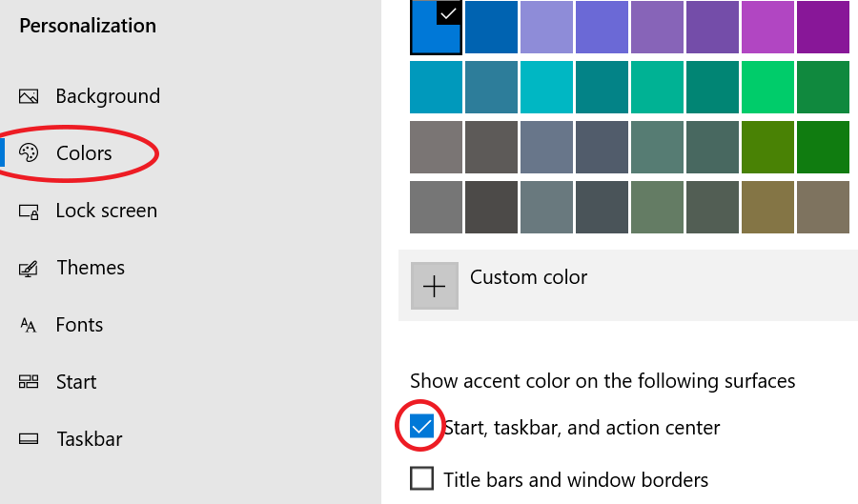
Task: Select the olive brown color swatch
Action: point(768,207)
